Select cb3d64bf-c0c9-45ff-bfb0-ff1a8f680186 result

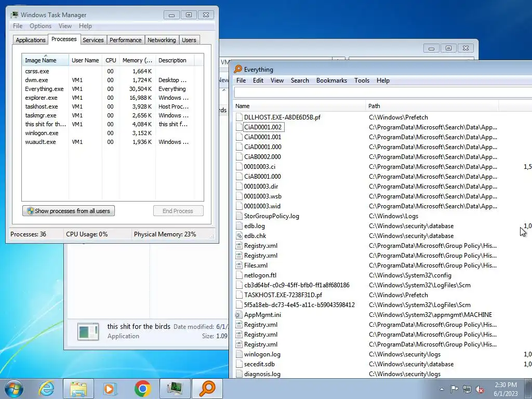pyautogui.click(x=297, y=285)
